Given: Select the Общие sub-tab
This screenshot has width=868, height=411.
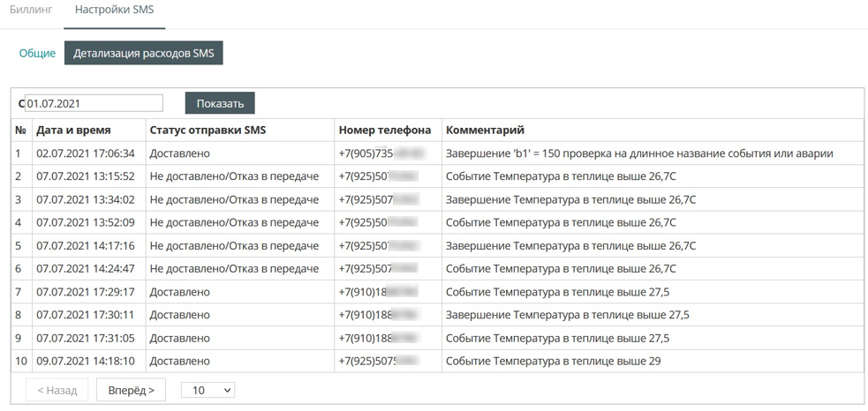Looking at the screenshot, I should [37, 53].
